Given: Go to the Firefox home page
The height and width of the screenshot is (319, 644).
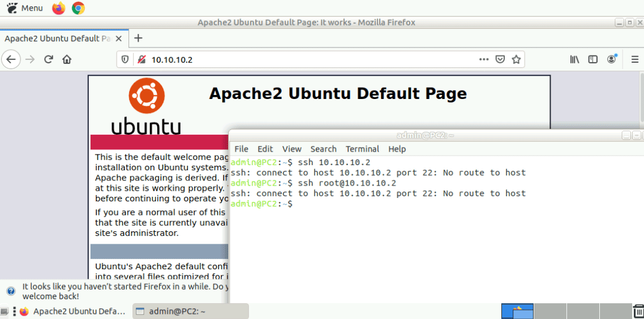Looking at the screenshot, I should (67, 59).
